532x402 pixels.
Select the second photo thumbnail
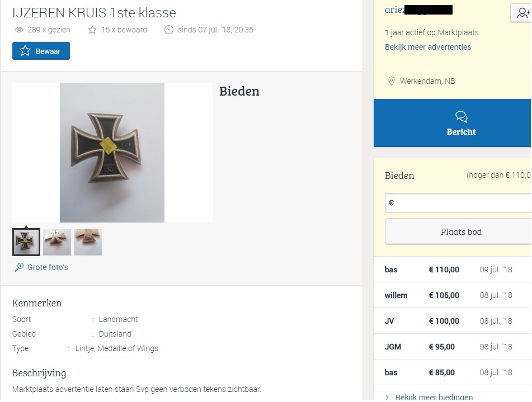coord(57,242)
